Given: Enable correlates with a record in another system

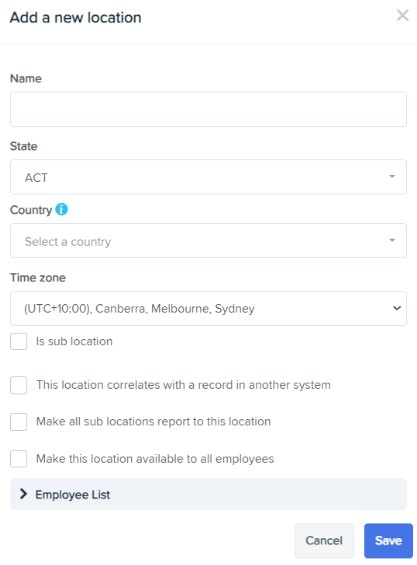Looking at the screenshot, I should (18, 385).
